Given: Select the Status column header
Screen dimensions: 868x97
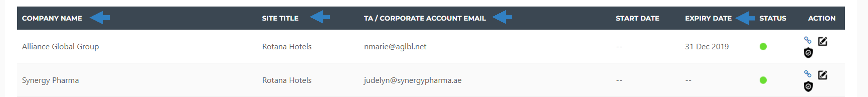Looking at the screenshot, I should (772, 18).
